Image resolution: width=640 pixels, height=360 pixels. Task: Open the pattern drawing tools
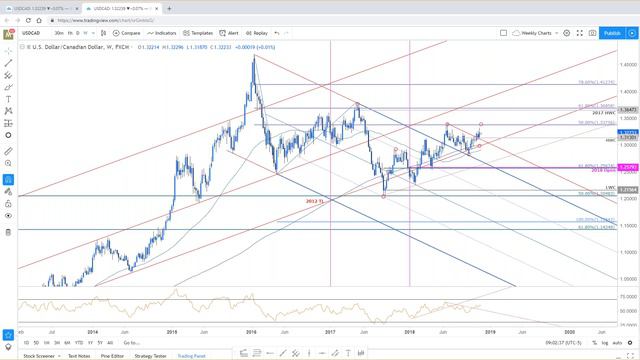[x=8, y=111]
